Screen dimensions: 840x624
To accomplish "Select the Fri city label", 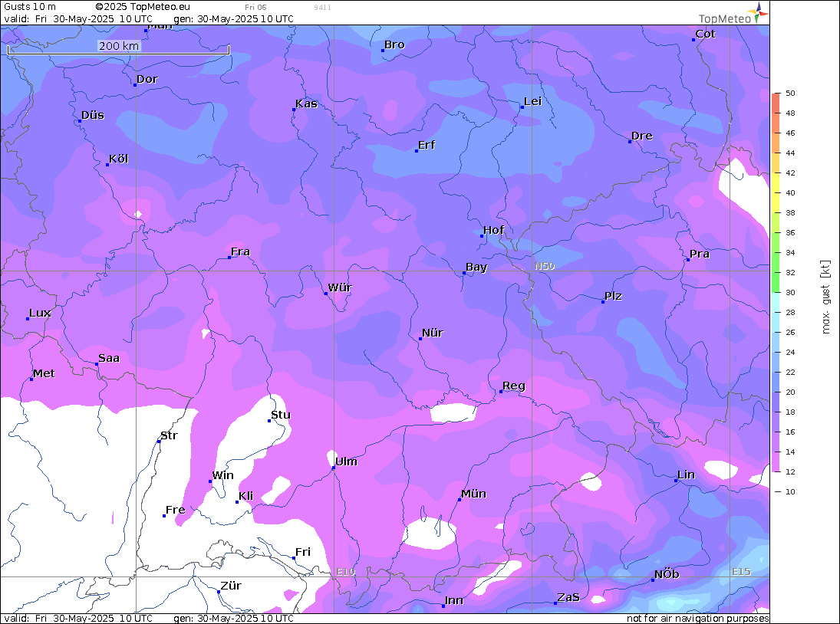I will 303,552.
